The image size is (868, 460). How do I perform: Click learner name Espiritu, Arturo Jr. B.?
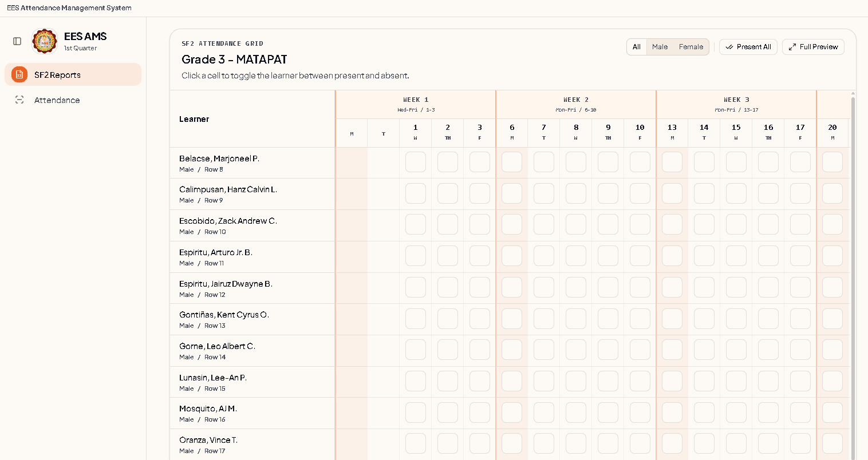click(x=216, y=252)
